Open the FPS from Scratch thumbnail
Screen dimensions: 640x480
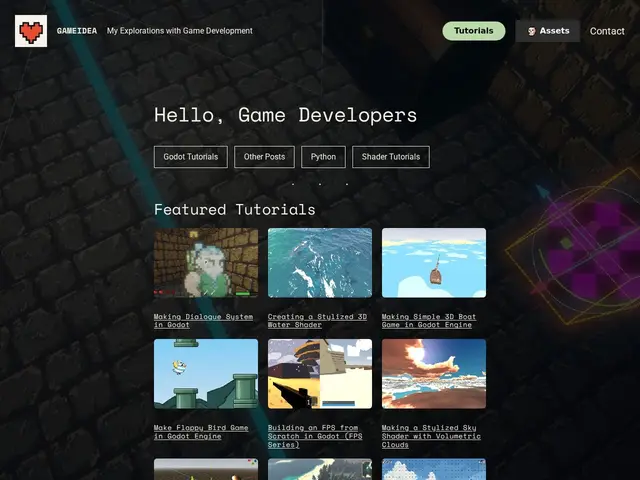click(x=320, y=374)
